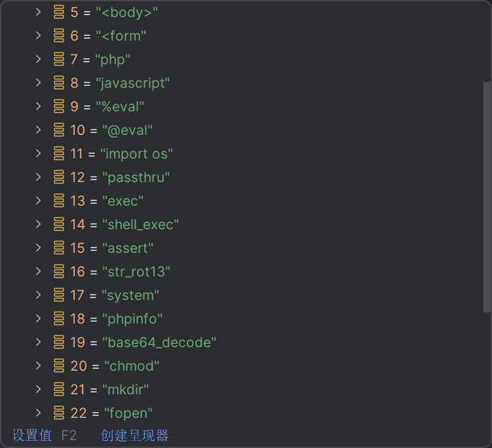Expand the "javascript" entry chevron
The width and height of the screenshot is (492, 448).
(39, 83)
